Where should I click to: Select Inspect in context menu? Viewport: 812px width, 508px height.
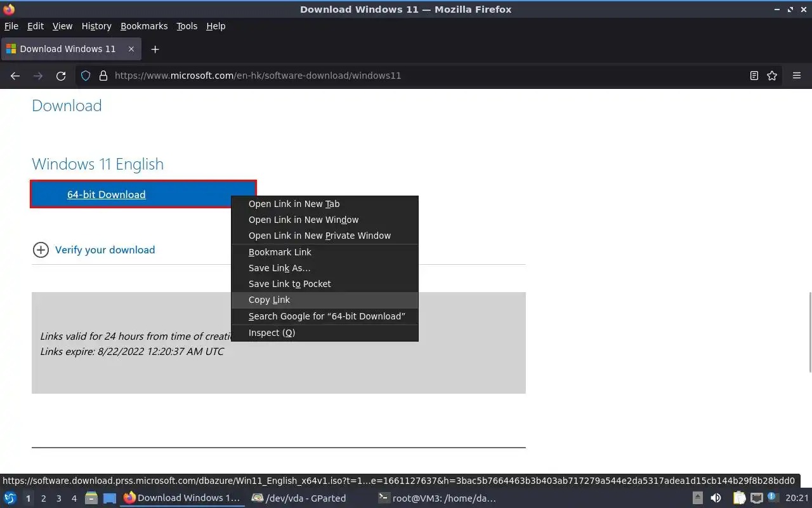(325, 333)
